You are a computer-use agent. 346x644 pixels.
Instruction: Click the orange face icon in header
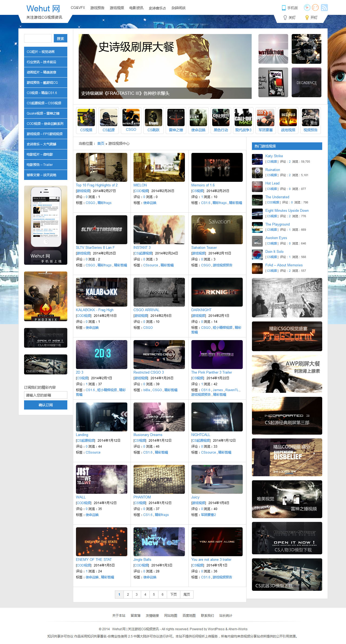click(x=315, y=8)
